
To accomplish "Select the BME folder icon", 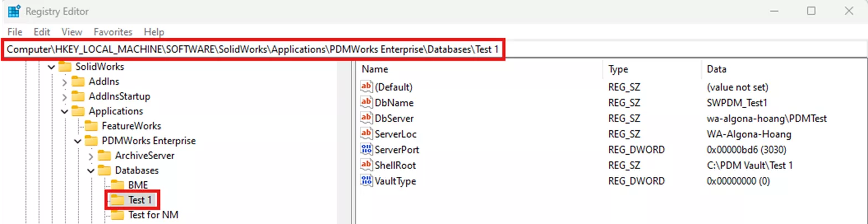I will coord(118,185).
